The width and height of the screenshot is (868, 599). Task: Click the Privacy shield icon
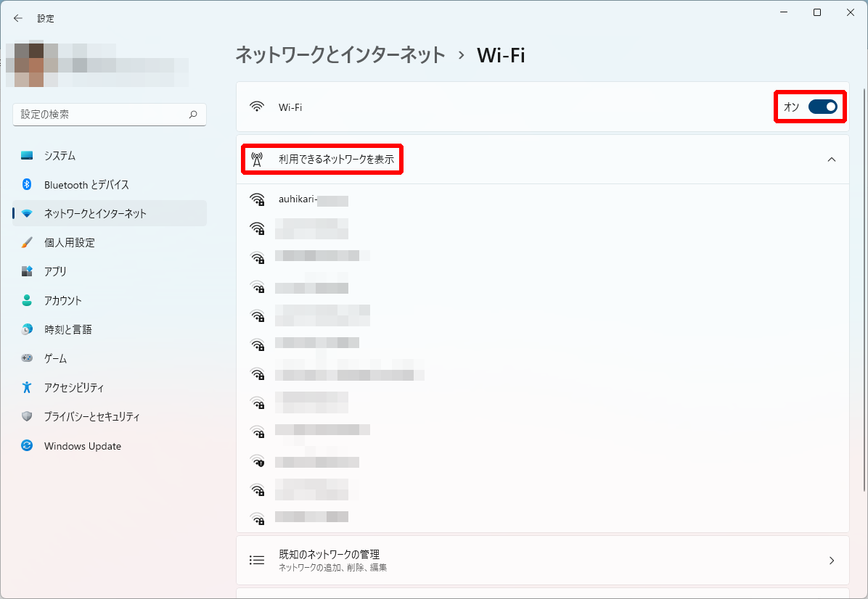(x=27, y=417)
